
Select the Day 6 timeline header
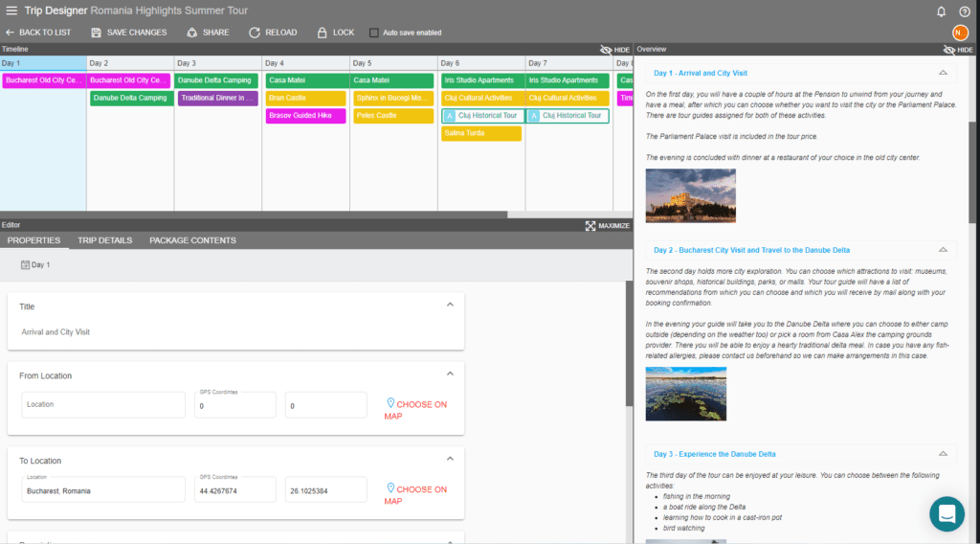[x=481, y=63]
